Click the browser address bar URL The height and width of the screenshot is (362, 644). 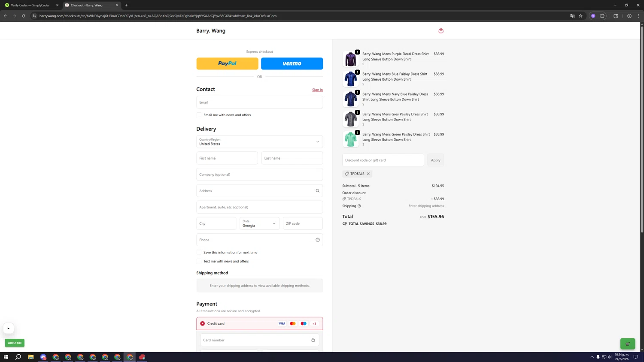(x=158, y=16)
